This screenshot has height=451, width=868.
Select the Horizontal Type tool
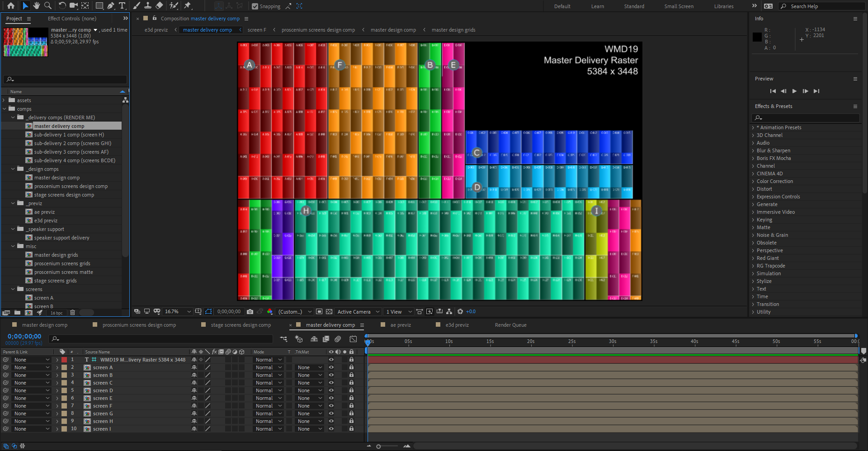pos(122,6)
